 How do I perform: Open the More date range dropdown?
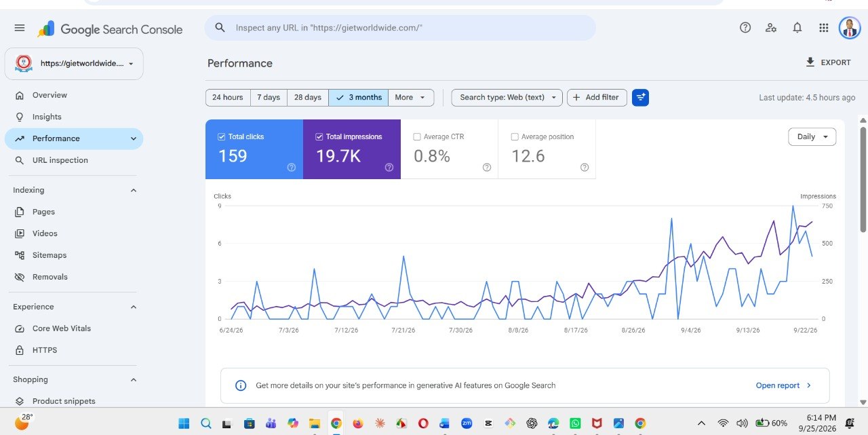coord(411,98)
